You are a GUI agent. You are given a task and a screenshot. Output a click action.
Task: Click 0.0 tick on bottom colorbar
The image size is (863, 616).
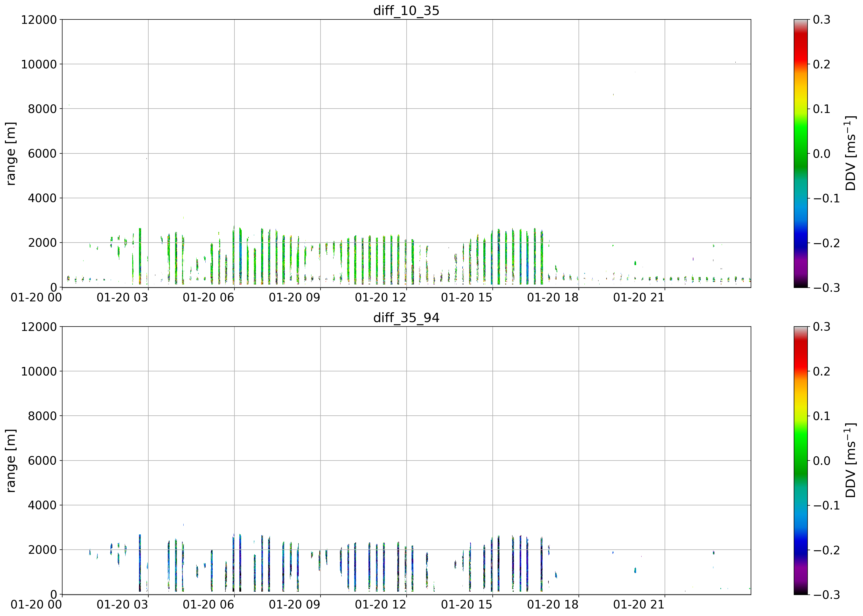click(822, 461)
